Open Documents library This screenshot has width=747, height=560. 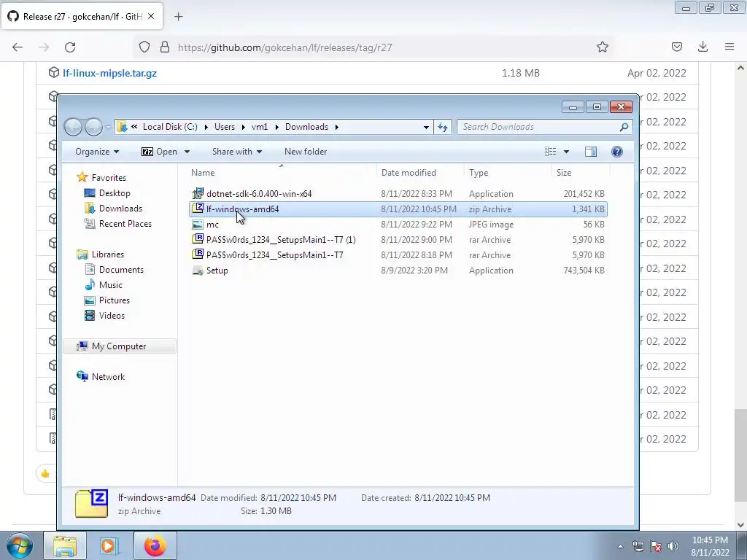click(x=121, y=270)
